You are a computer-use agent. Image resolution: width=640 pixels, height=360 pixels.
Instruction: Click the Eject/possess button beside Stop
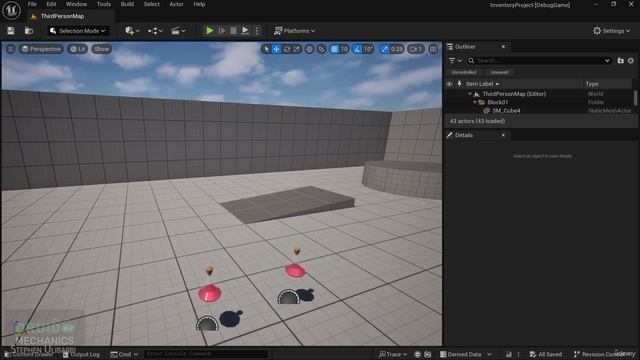(245, 31)
